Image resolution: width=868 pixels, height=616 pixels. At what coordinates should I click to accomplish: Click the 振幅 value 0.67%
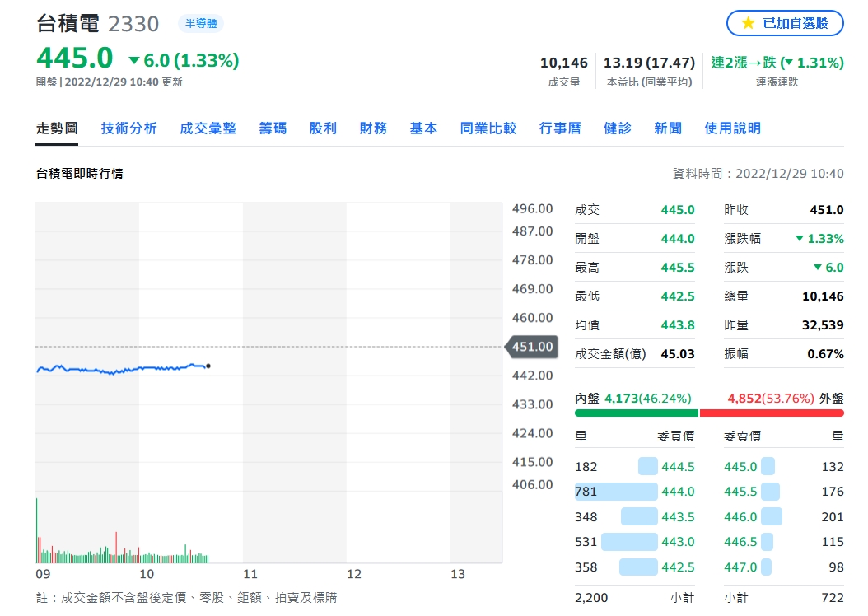[x=825, y=353]
